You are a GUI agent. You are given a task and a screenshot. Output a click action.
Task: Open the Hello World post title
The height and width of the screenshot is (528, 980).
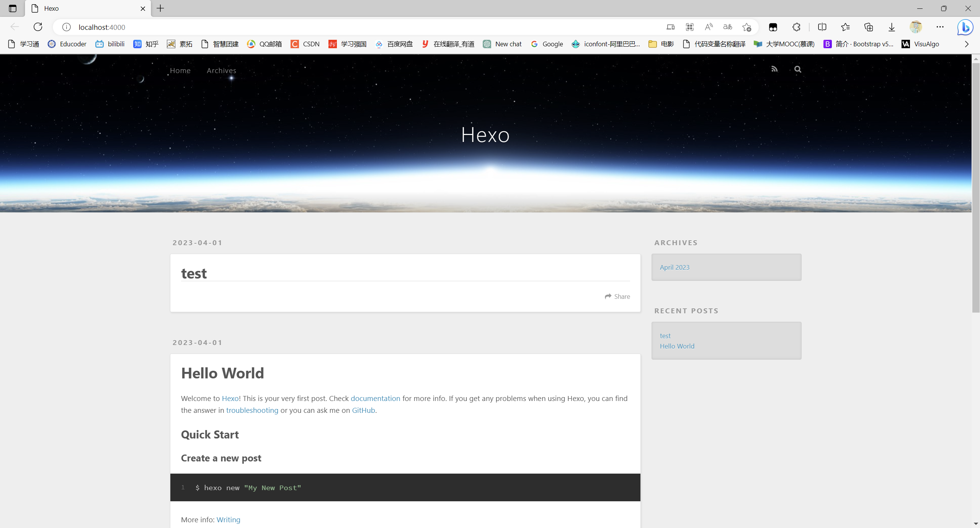[222, 373]
